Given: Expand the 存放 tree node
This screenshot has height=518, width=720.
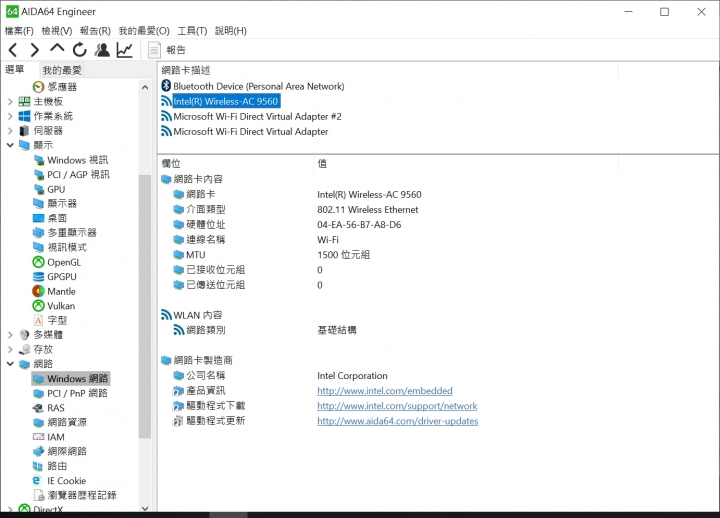Looking at the screenshot, I should 10,349.
